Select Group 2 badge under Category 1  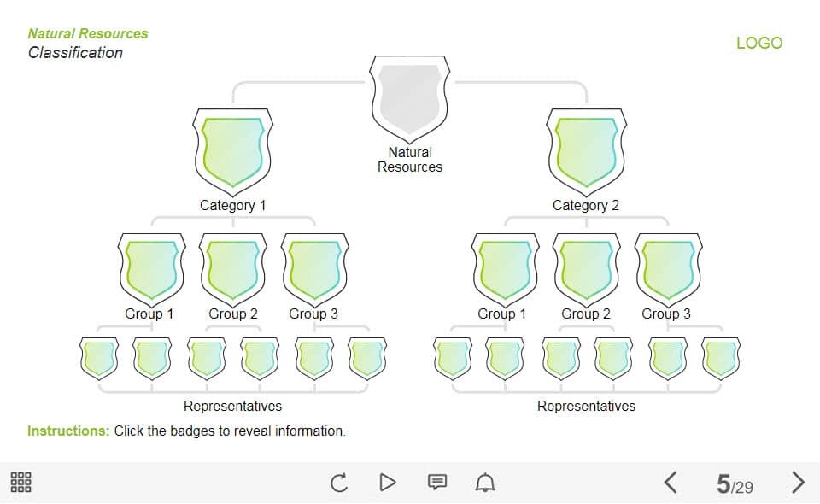click(x=232, y=267)
